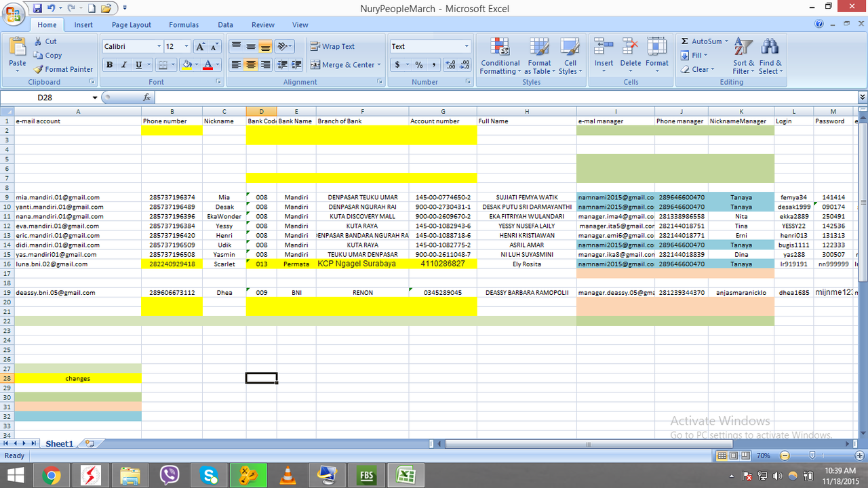The width and height of the screenshot is (868, 488).
Task: Open the Clear eraser menu
Action: click(697, 69)
